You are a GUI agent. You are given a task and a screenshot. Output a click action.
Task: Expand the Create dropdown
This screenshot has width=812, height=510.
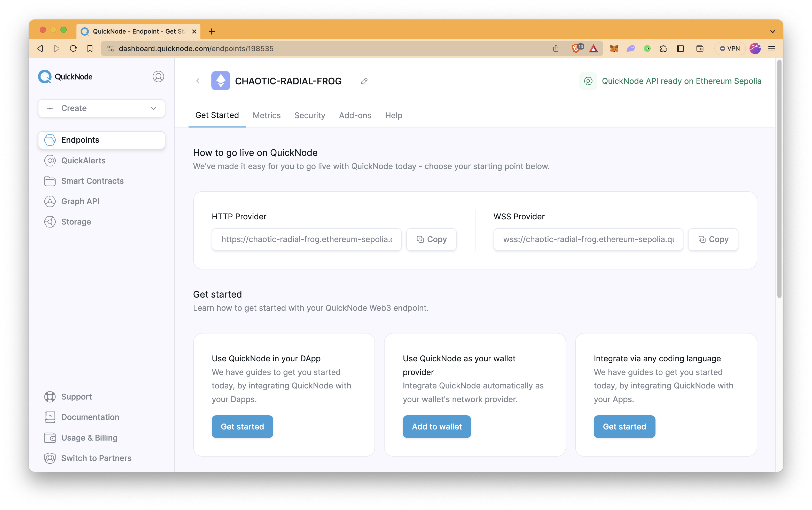click(101, 108)
